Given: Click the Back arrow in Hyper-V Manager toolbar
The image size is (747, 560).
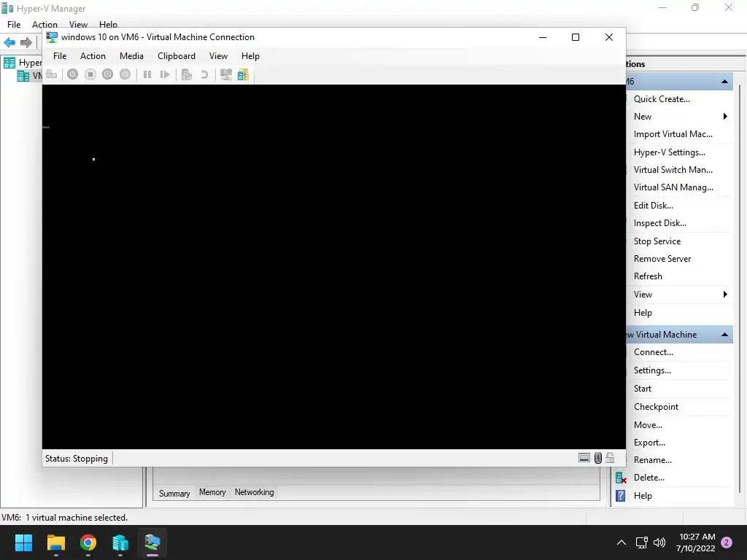Looking at the screenshot, I should pyautogui.click(x=9, y=42).
